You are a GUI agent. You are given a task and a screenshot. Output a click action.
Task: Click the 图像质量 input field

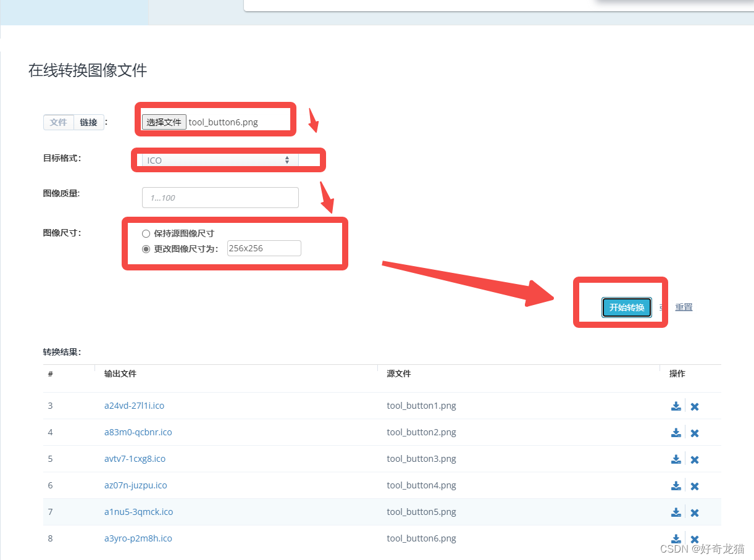tap(220, 197)
